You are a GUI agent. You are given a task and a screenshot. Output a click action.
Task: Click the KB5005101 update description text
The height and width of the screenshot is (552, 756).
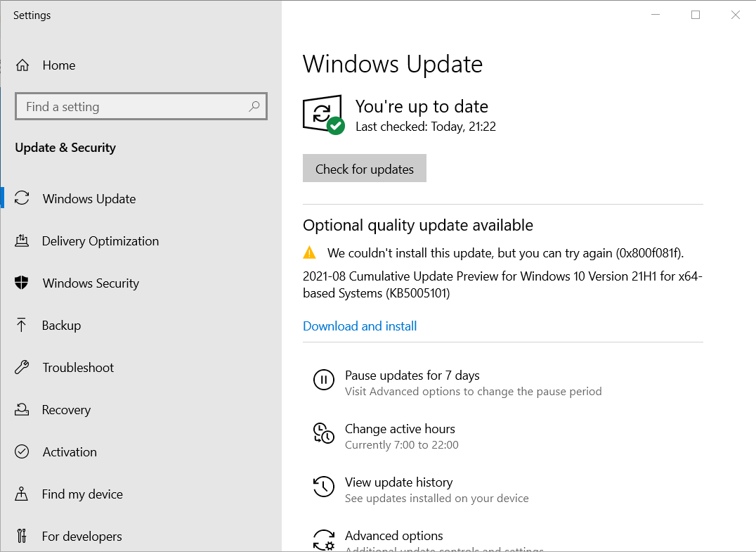[x=502, y=285]
